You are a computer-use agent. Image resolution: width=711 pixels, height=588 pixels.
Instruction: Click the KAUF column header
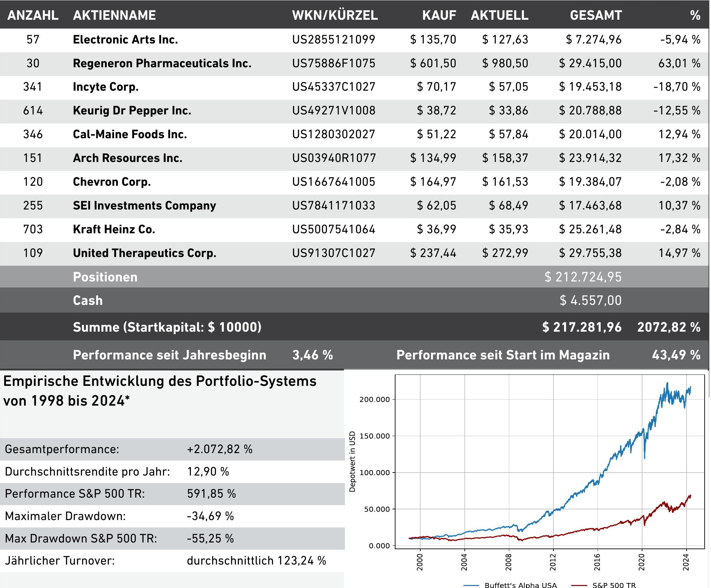point(439,15)
